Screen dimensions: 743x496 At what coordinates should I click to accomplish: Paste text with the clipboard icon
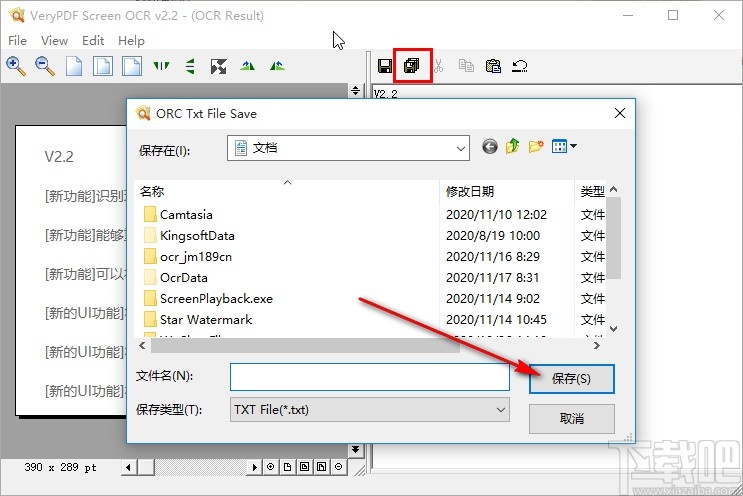pos(493,65)
